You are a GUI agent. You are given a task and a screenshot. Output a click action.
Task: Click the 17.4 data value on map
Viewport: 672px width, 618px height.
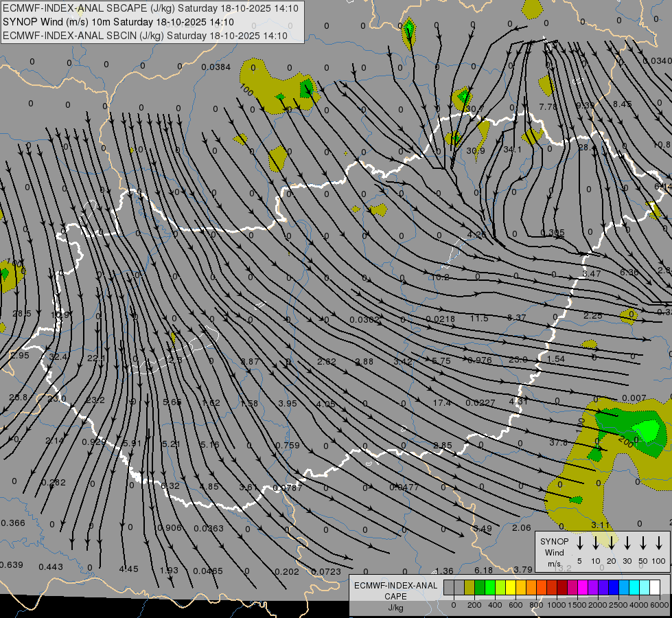[442, 403]
